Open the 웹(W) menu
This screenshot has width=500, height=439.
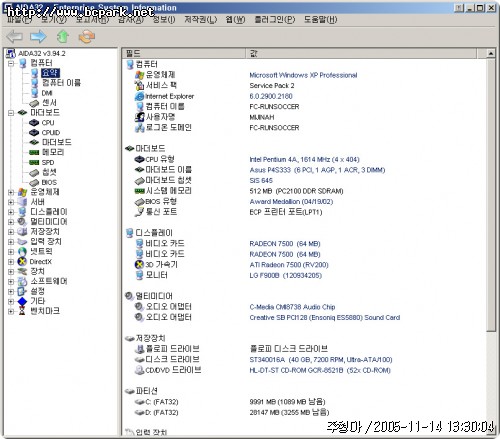[235, 20]
